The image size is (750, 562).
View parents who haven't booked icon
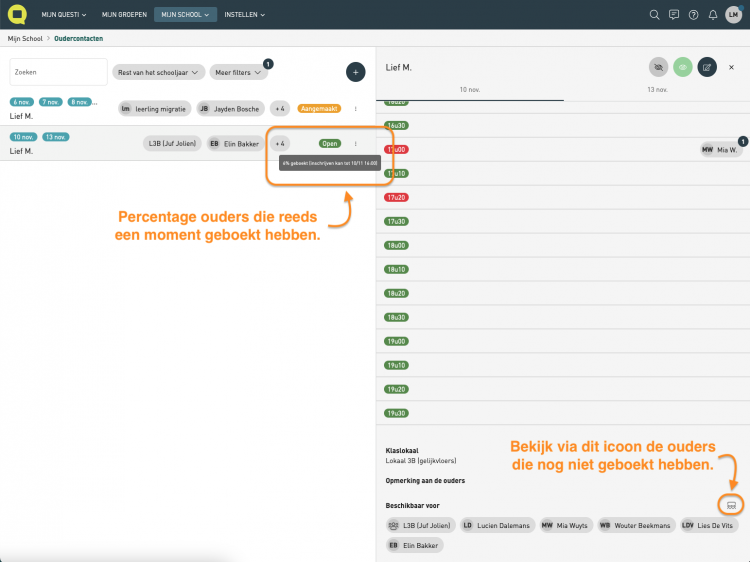coord(731,502)
